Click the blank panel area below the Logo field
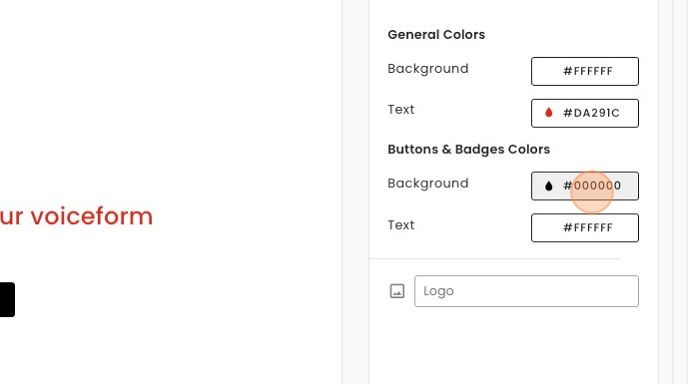This screenshot has height=384, width=688. [x=513, y=347]
